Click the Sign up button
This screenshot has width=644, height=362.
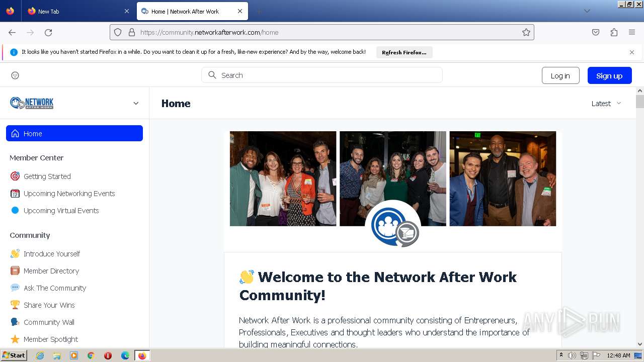point(609,75)
